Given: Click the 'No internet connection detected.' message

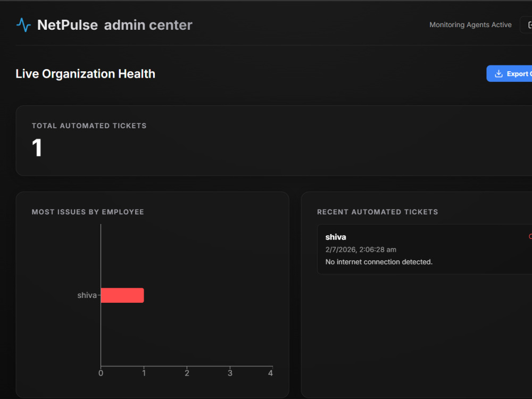Looking at the screenshot, I should click(379, 262).
